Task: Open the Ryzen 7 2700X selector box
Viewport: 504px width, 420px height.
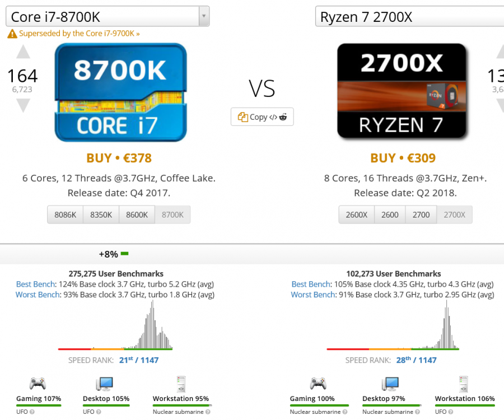Action: [409, 16]
